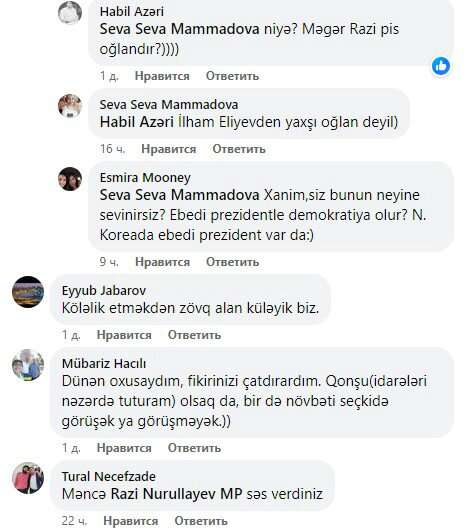470x532 pixels.
Task: Like Seva Seva Mammadova's comment
Action: point(169,149)
